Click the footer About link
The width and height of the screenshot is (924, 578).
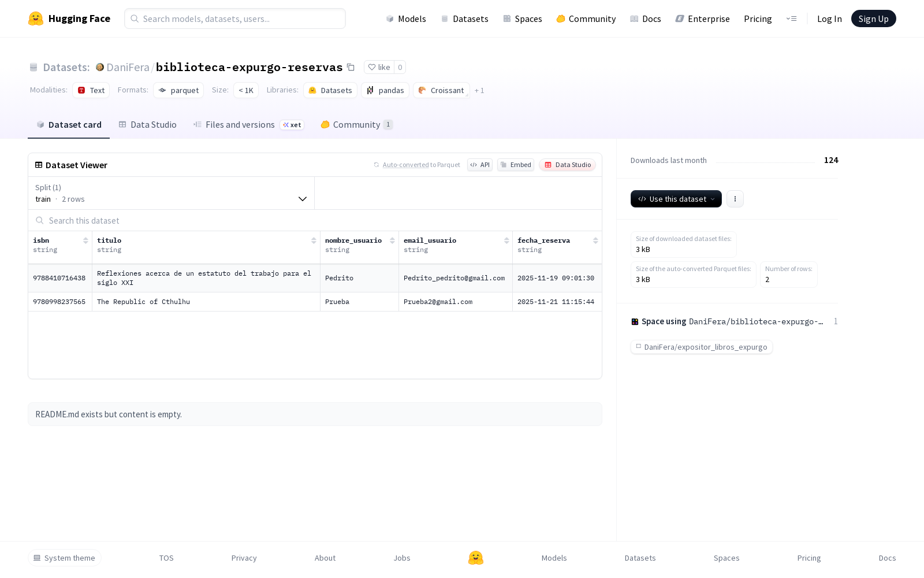(325, 558)
